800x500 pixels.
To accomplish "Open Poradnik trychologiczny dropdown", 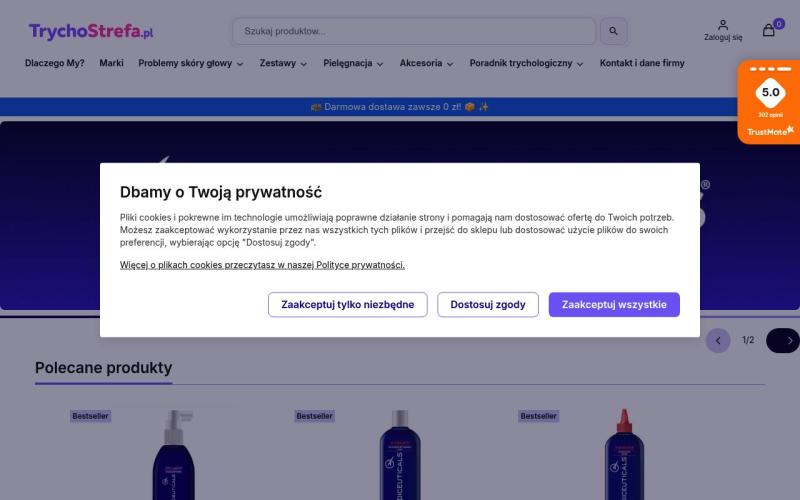I will 527,63.
